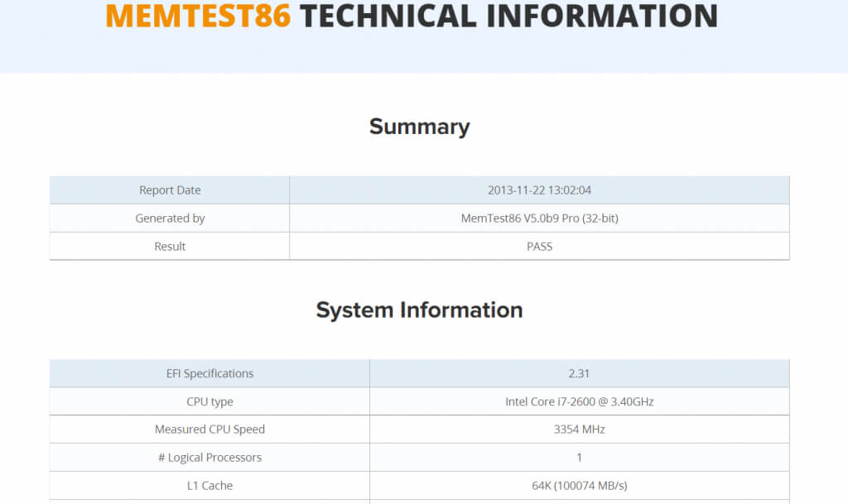Select the PASS result value
This screenshot has width=848, height=504.
[x=539, y=247]
